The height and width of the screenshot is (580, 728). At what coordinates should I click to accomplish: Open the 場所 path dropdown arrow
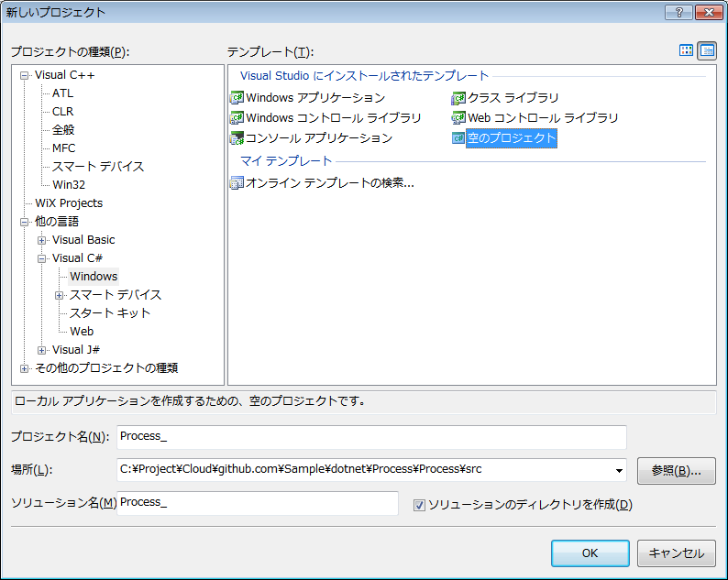[619, 470]
